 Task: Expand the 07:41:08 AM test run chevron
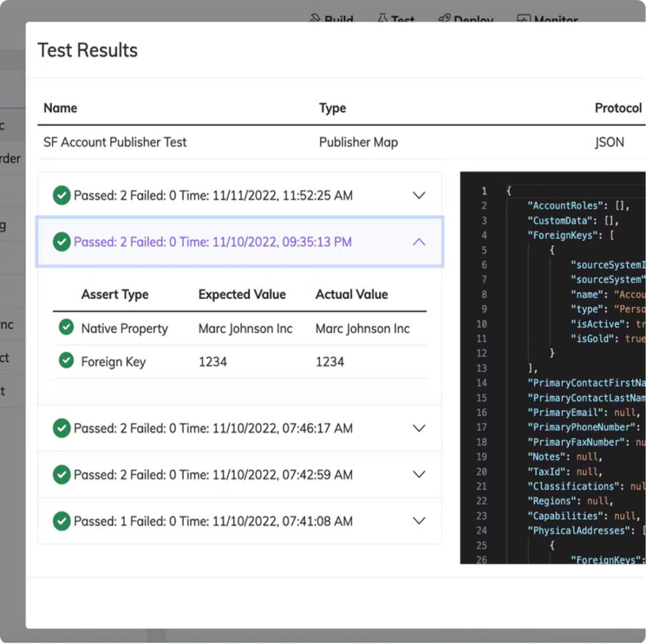[419, 521]
